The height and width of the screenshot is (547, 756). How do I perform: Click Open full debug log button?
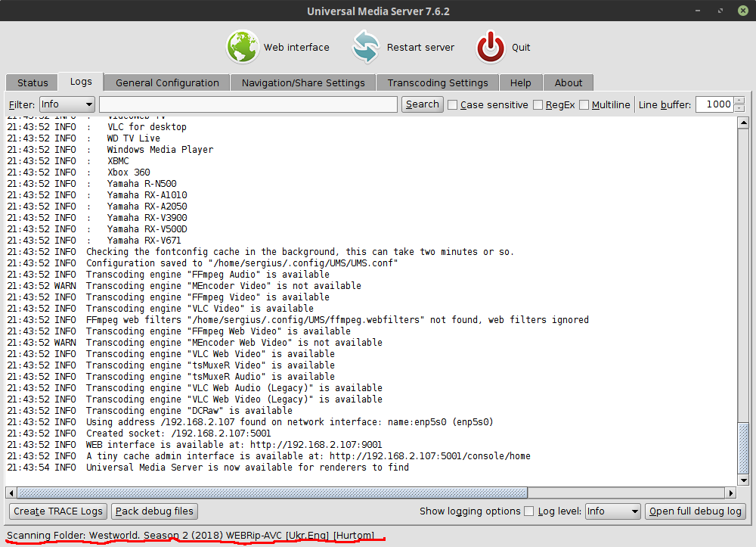click(696, 511)
